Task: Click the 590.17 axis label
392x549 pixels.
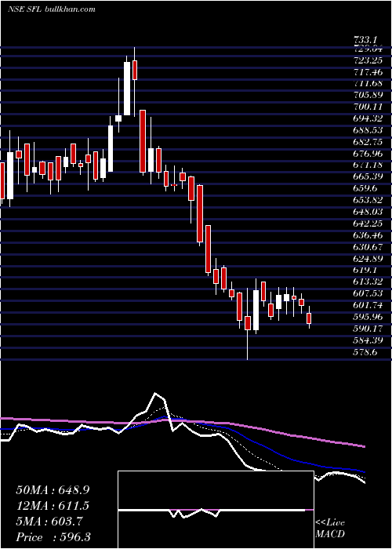Action: (367, 329)
